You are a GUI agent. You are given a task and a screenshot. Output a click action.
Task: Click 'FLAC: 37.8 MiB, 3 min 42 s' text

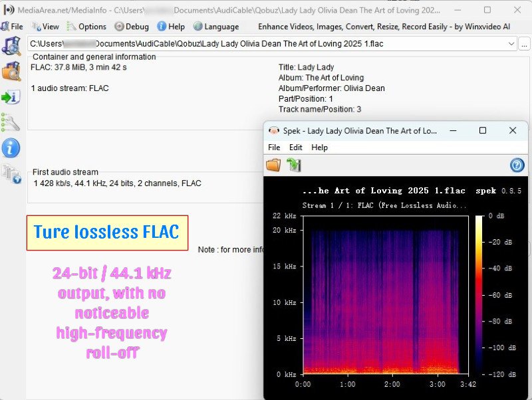point(78,67)
